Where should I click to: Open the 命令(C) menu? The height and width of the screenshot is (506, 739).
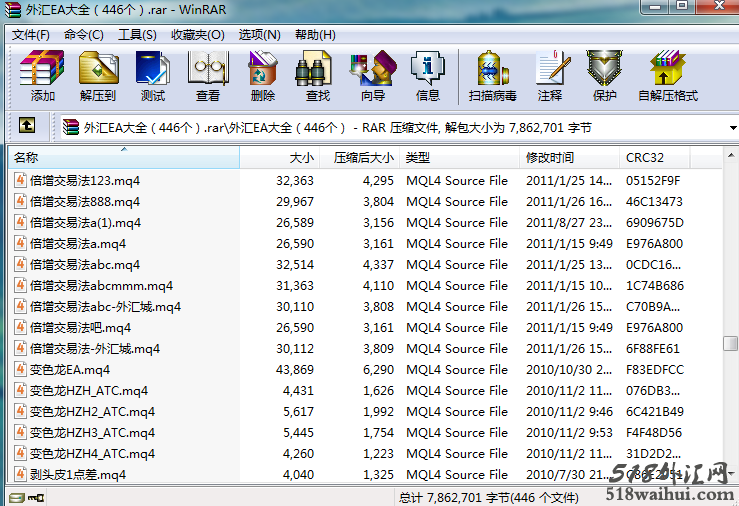coord(83,35)
